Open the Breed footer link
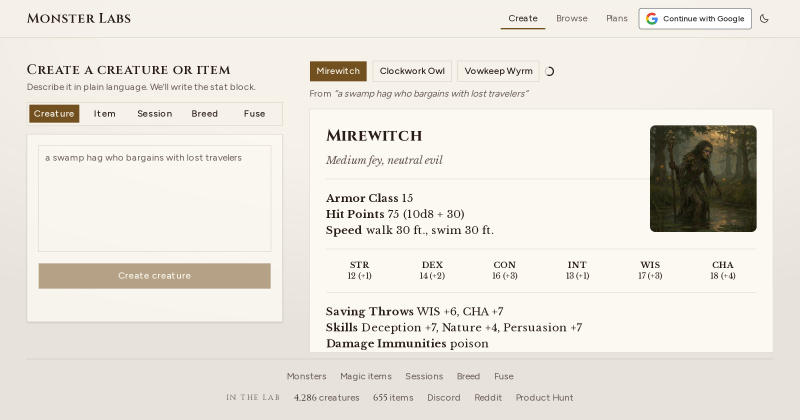Viewport: 800px width, 420px height. click(x=468, y=376)
